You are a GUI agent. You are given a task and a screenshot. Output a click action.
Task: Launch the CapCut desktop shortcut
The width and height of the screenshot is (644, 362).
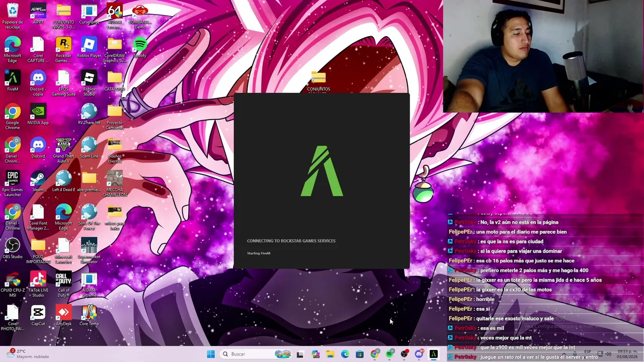point(38,316)
